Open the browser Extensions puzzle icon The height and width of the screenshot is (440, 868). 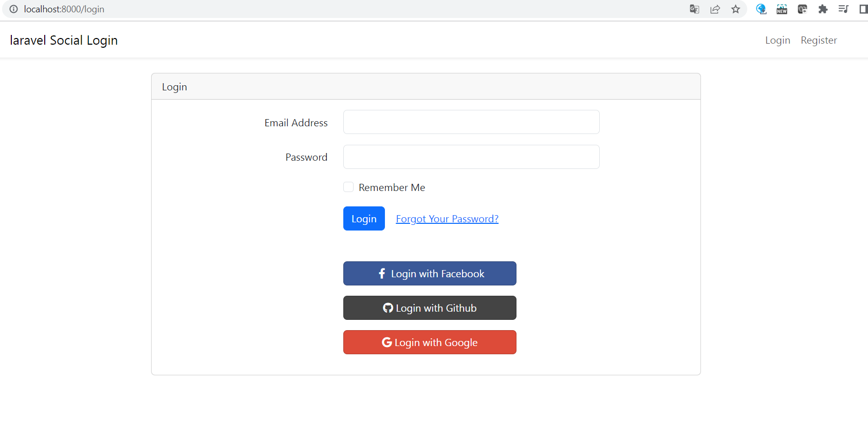823,9
